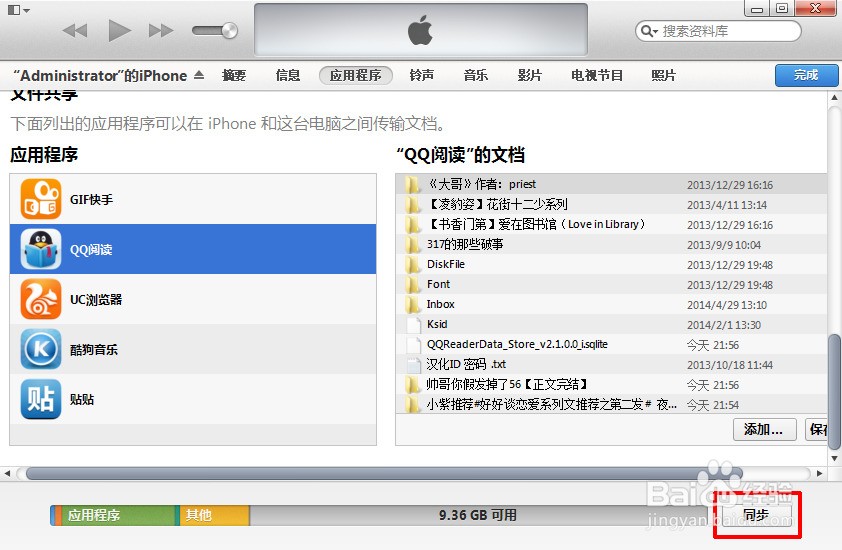
Task: Click the folder icon beside Inbox
Action: click(x=412, y=305)
